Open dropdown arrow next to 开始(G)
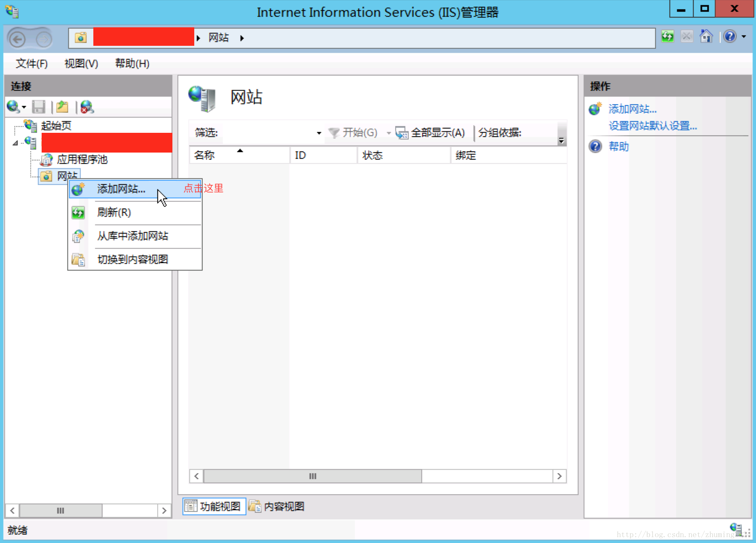This screenshot has width=756, height=543. [389, 133]
